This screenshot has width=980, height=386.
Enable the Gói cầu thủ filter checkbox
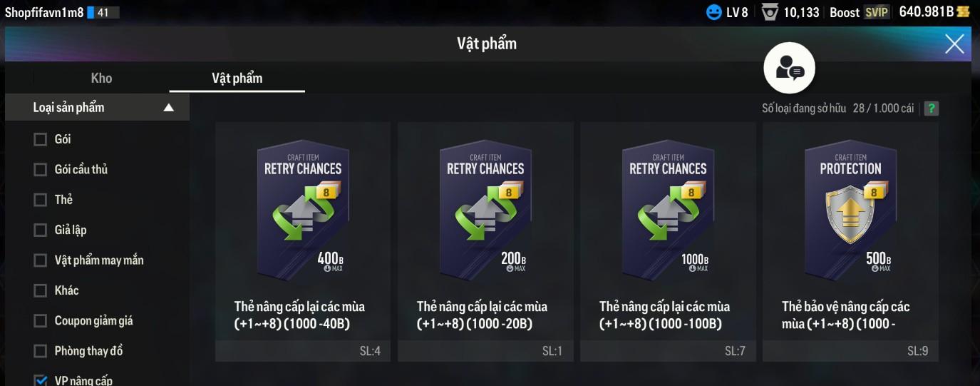[41, 170]
